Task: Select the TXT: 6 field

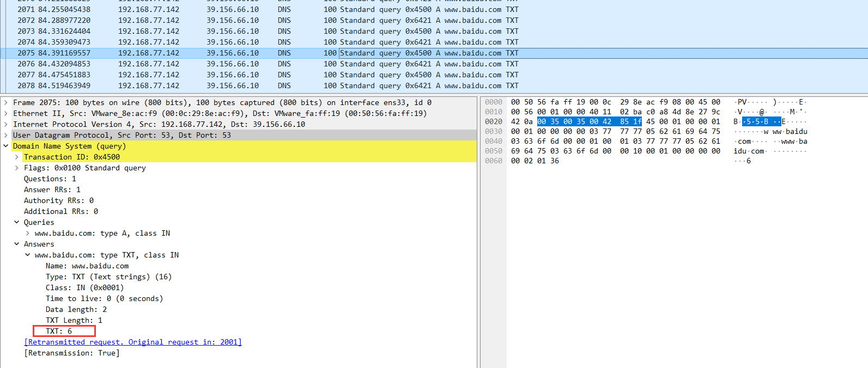Action: pos(59,331)
